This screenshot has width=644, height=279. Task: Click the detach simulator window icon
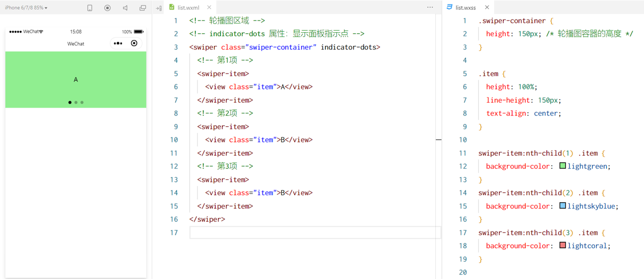pyautogui.click(x=143, y=8)
